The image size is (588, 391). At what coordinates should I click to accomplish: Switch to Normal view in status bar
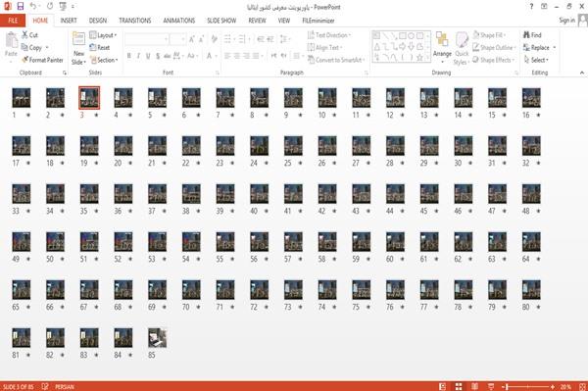pos(443,386)
